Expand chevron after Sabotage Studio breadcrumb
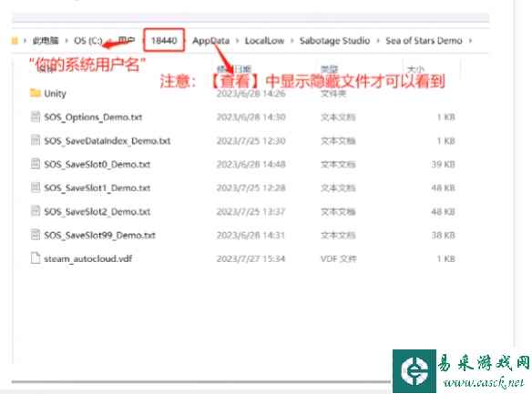 coord(378,41)
